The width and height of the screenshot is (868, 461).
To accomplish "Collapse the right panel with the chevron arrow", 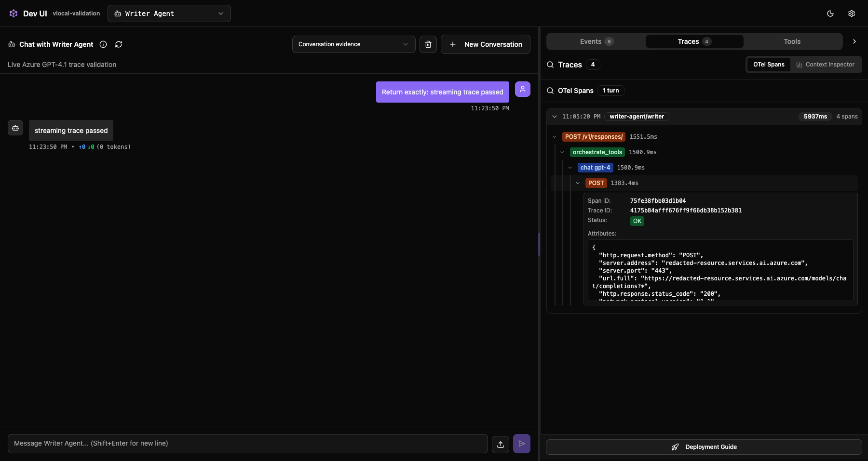I will [x=854, y=41].
